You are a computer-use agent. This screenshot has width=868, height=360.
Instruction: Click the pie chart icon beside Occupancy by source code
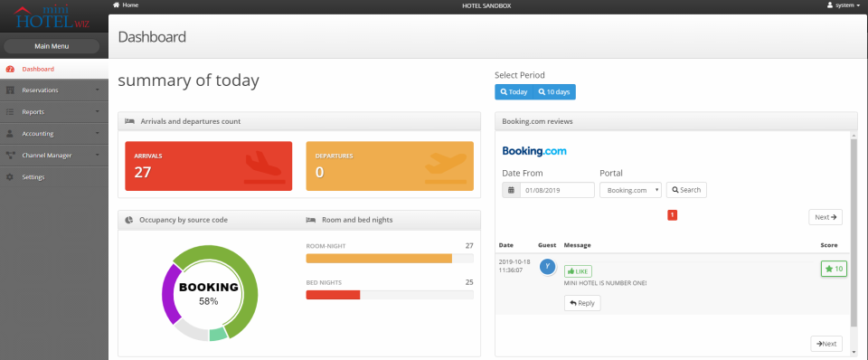pos(129,220)
